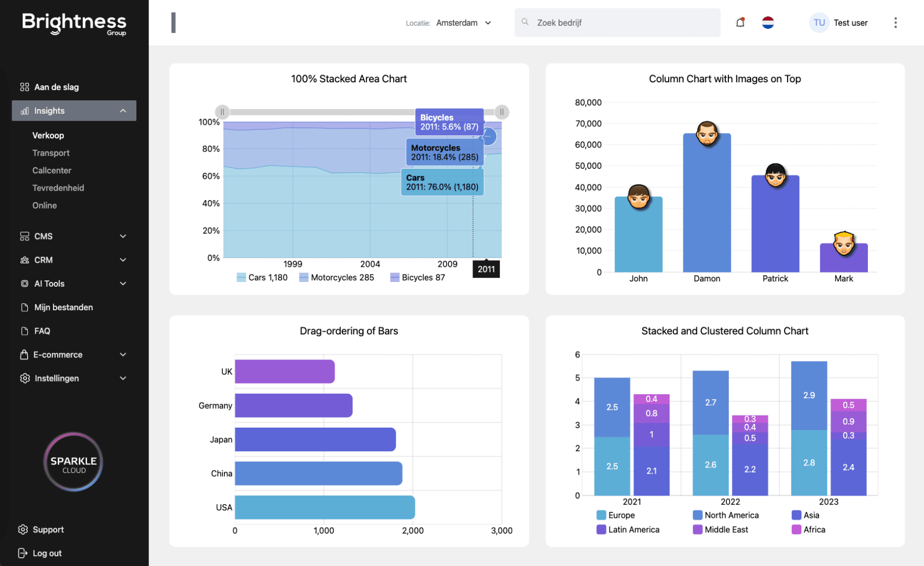The height and width of the screenshot is (566, 924).
Task: Click the CRM people icon
Action: click(x=24, y=260)
